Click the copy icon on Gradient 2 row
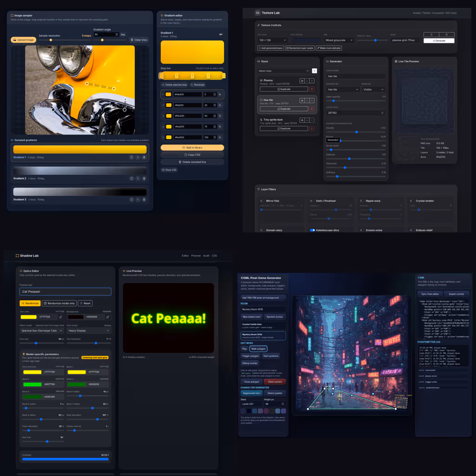This screenshot has width=476, height=476. pos(132,178)
